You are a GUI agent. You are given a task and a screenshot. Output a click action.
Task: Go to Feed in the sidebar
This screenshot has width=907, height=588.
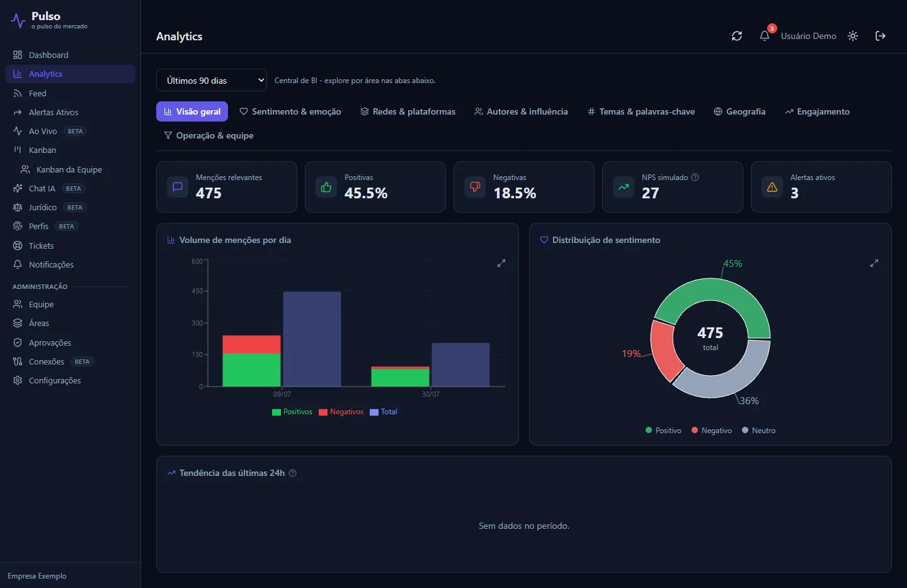point(70,93)
